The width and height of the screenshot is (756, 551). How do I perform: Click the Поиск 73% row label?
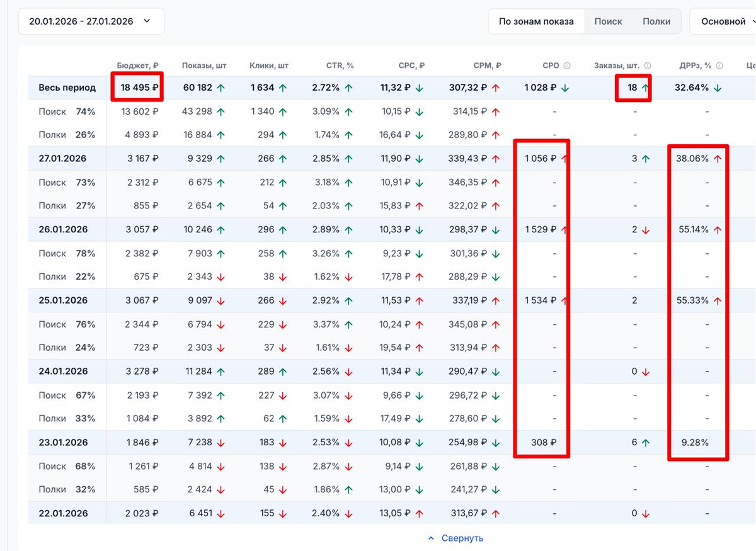pos(67,183)
